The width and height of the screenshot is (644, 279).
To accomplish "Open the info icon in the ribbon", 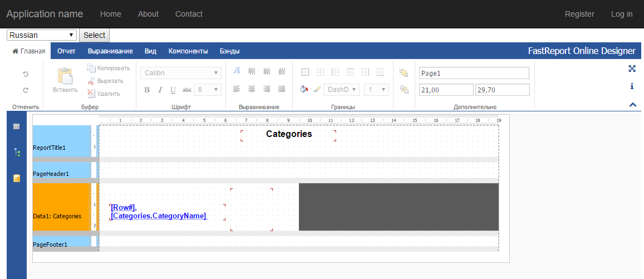I will [x=632, y=86].
